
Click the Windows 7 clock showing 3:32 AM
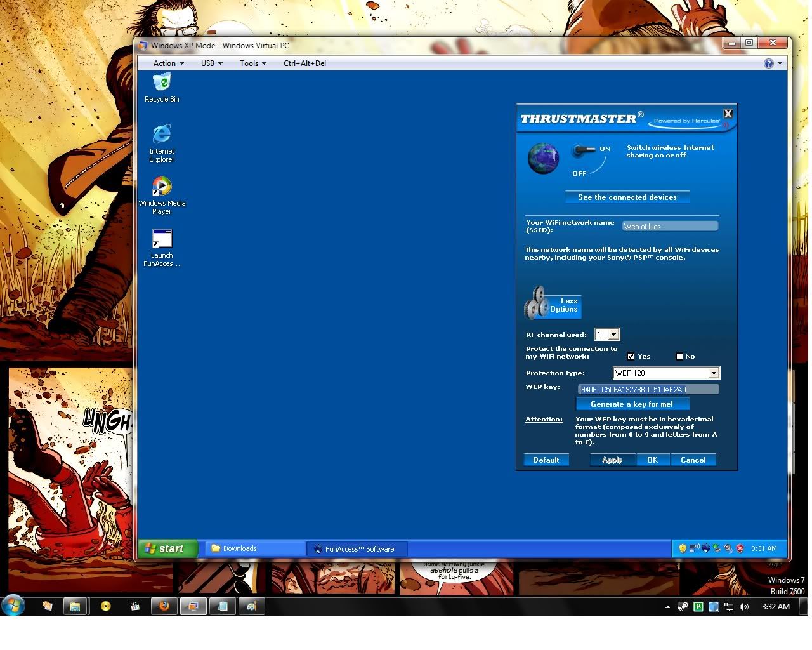click(x=776, y=607)
